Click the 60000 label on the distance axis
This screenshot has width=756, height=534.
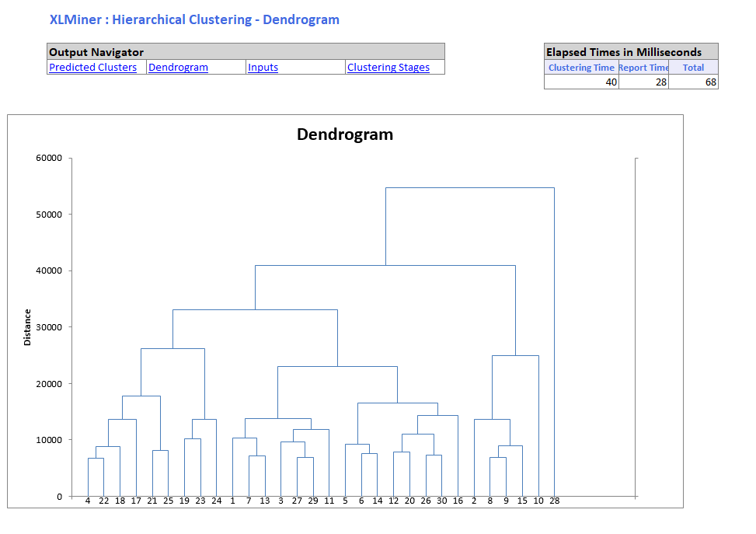tap(48, 159)
